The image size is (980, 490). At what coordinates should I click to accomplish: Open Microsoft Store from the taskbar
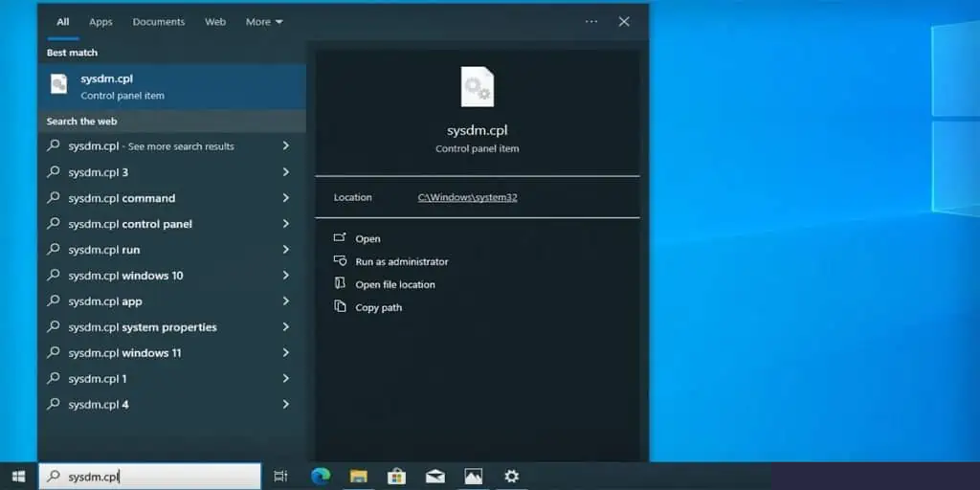point(396,477)
